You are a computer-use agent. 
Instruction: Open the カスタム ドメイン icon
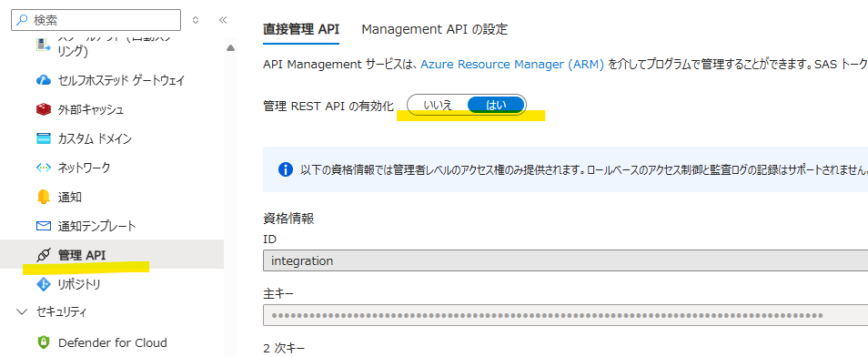tap(43, 138)
